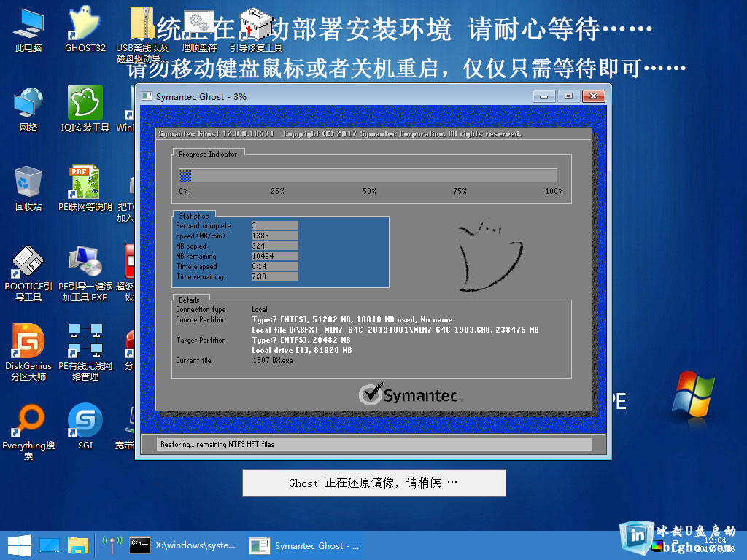Open the PE联网等说明 PDF icon

[x=85, y=188]
